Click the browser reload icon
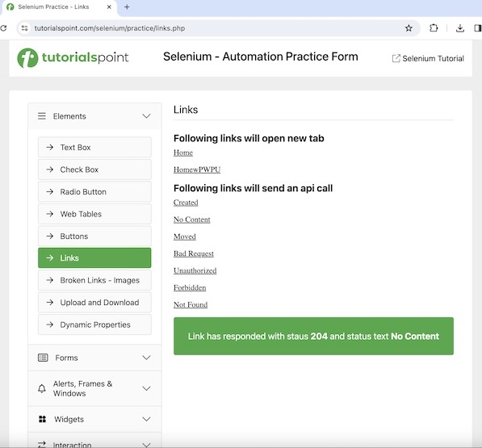Image resolution: width=482 pixels, height=448 pixels. pyautogui.click(x=3, y=28)
